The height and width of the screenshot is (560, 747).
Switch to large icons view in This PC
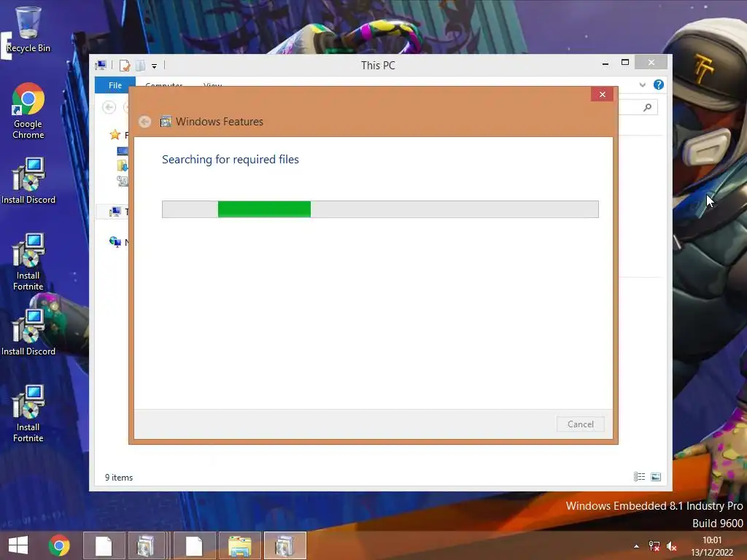click(656, 477)
